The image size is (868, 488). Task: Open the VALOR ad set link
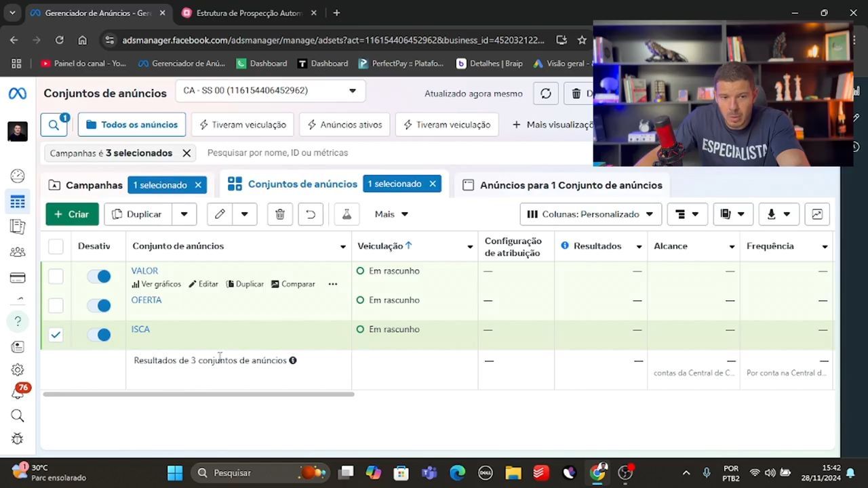point(144,270)
